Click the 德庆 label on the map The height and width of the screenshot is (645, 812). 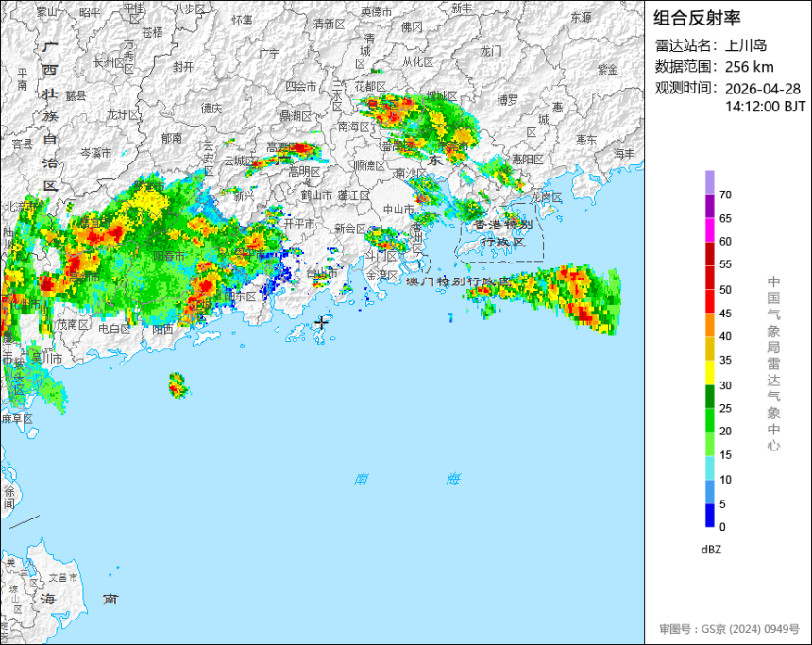coord(211,108)
